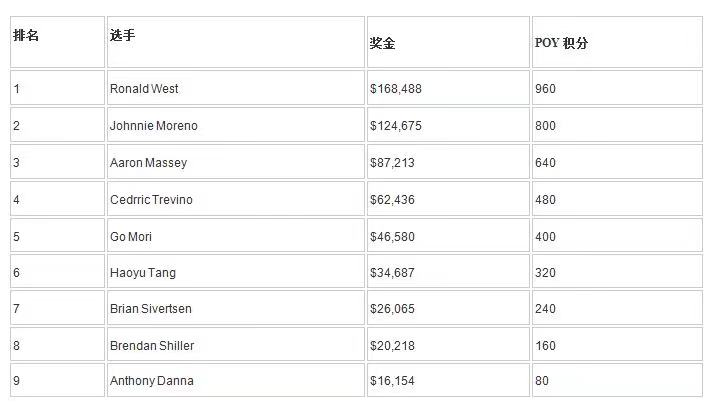Click the 80 POY points cell
Screen dimensions: 711x415
click(x=617, y=380)
